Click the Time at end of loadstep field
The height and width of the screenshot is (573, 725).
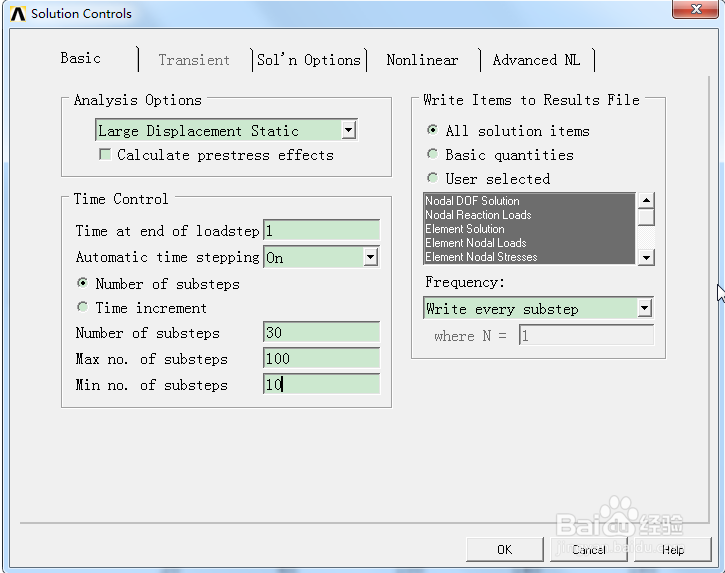coord(321,230)
